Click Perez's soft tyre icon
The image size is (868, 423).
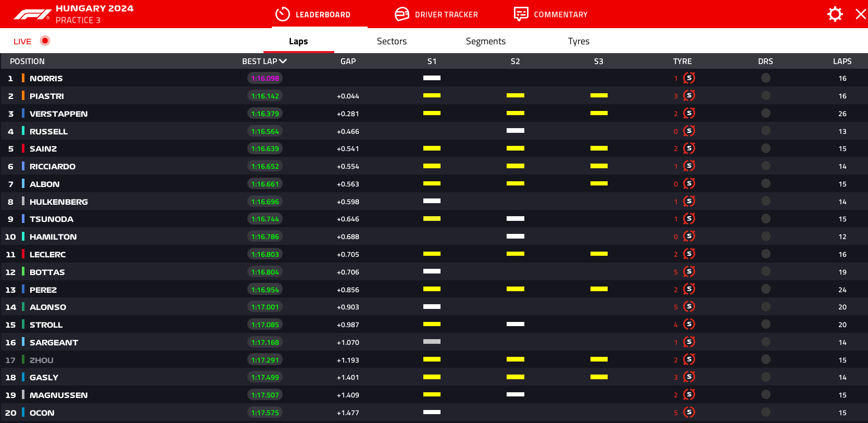pyautogui.click(x=689, y=289)
